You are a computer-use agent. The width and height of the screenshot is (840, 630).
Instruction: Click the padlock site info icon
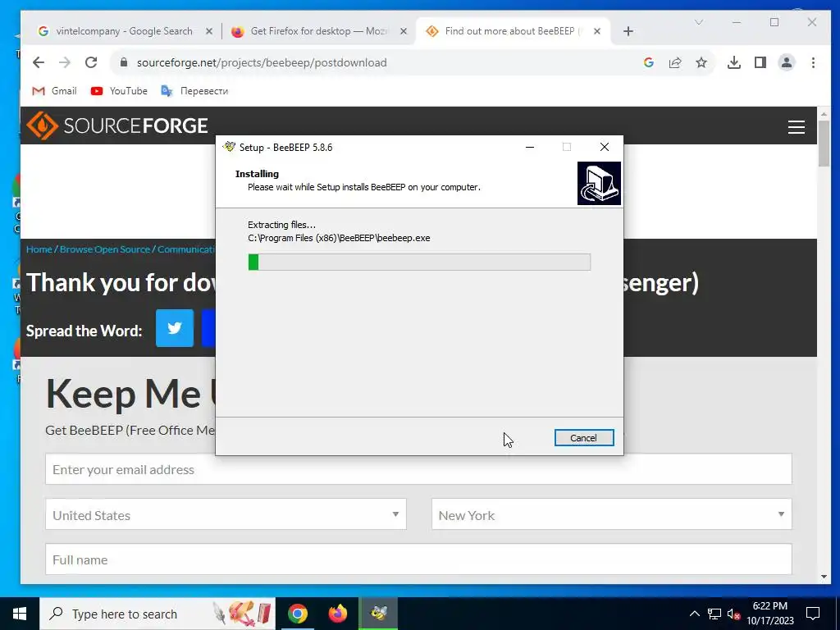pos(124,62)
